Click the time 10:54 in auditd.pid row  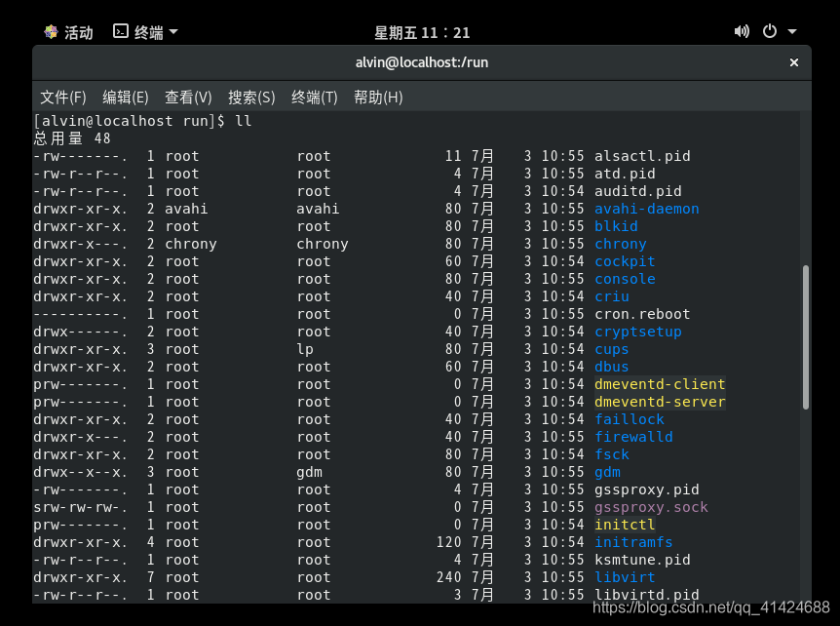(563, 191)
